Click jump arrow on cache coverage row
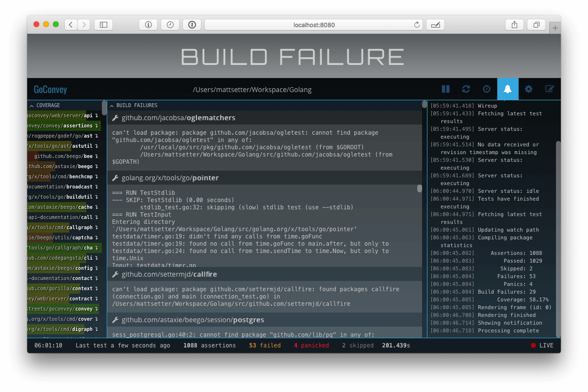 click(x=97, y=207)
